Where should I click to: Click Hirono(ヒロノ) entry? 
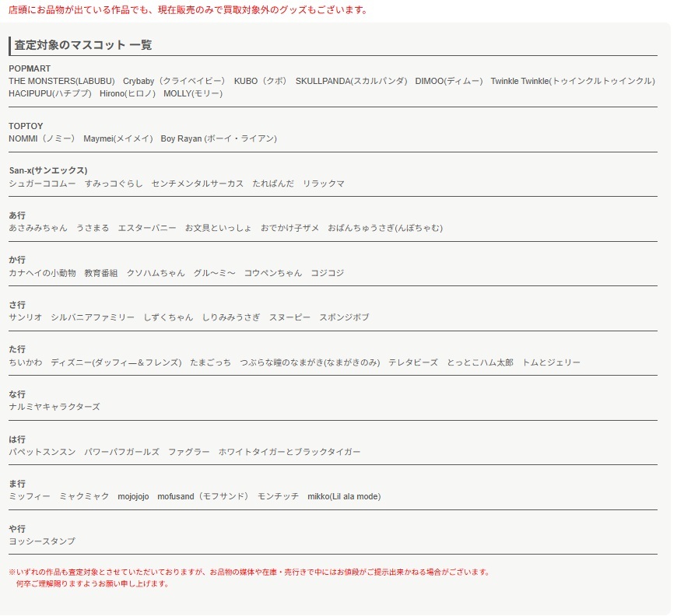click(x=128, y=93)
